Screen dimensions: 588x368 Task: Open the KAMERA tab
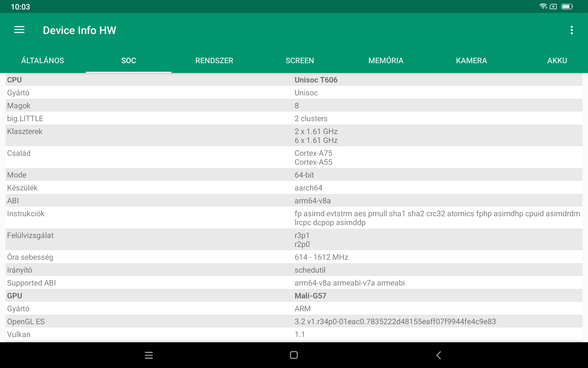click(471, 60)
